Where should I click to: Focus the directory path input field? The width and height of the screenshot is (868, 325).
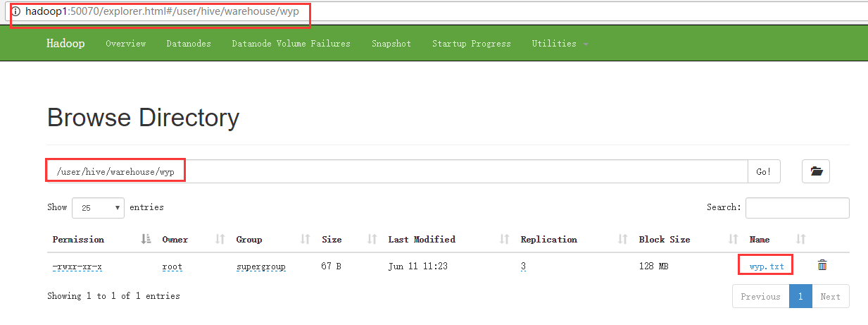[x=397, y=171]
